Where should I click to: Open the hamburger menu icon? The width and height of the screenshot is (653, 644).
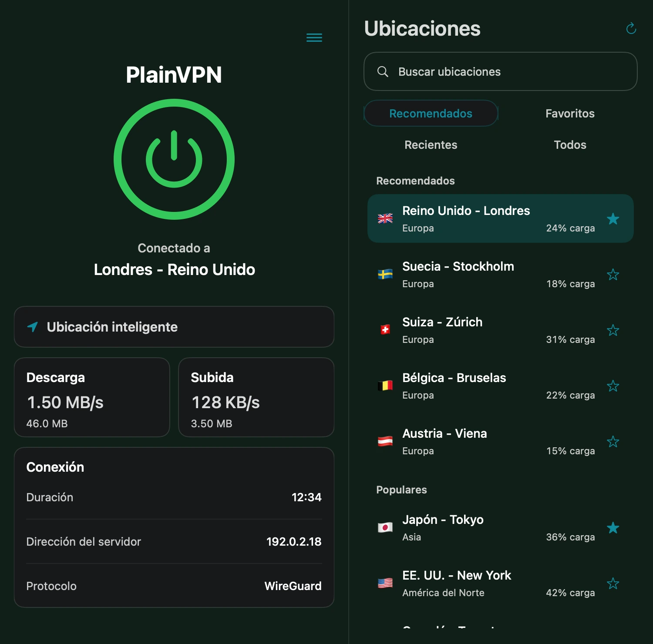point(314,37)
